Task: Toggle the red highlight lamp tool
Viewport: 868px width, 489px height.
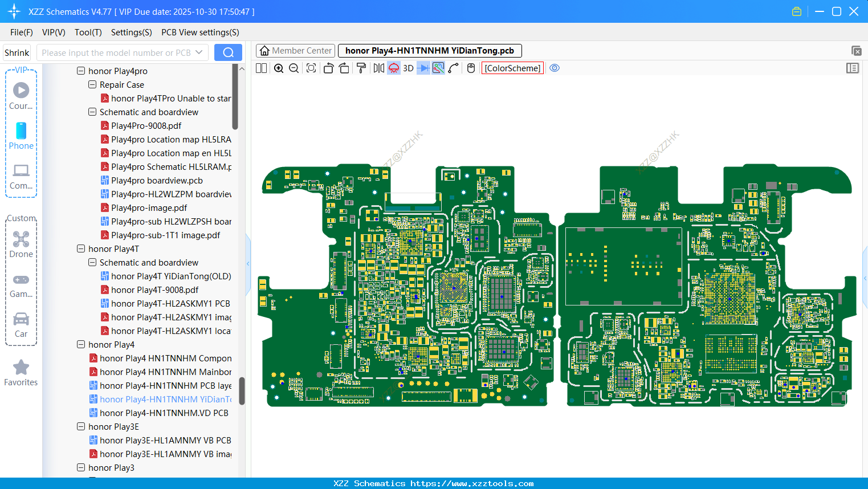Action: tap(394, 68)
